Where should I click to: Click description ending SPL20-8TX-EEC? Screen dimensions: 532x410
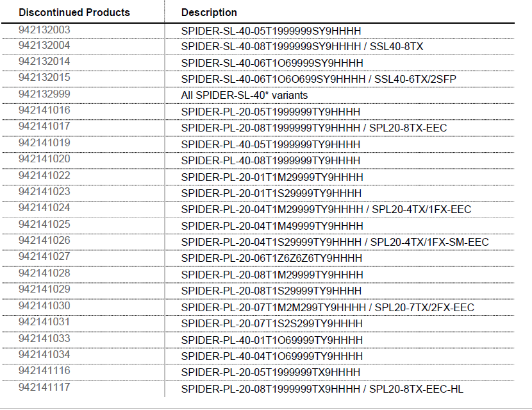click(314, 128)
